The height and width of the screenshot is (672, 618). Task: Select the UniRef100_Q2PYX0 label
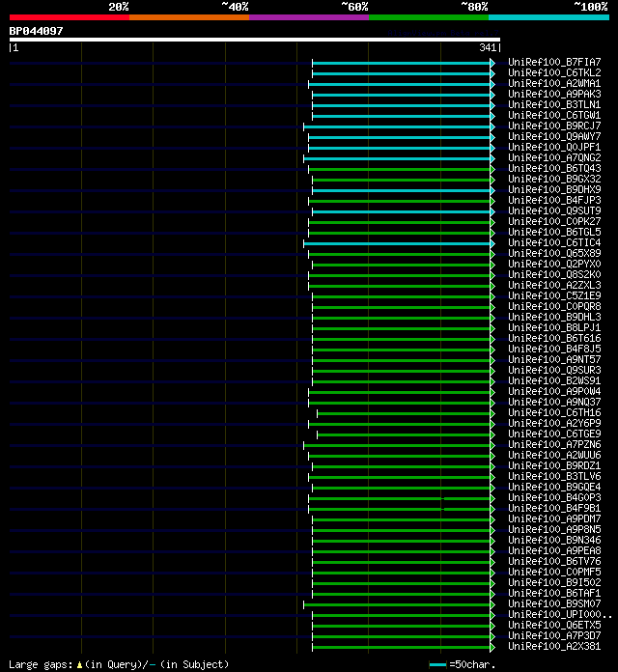[x=554, y=264]
